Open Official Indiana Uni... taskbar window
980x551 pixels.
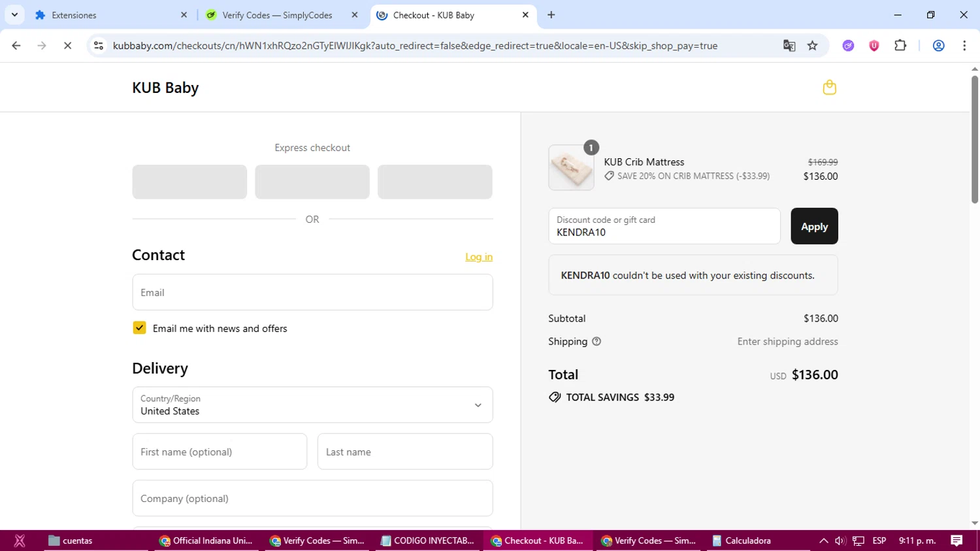pyautogui.click(x=206, y=541)
